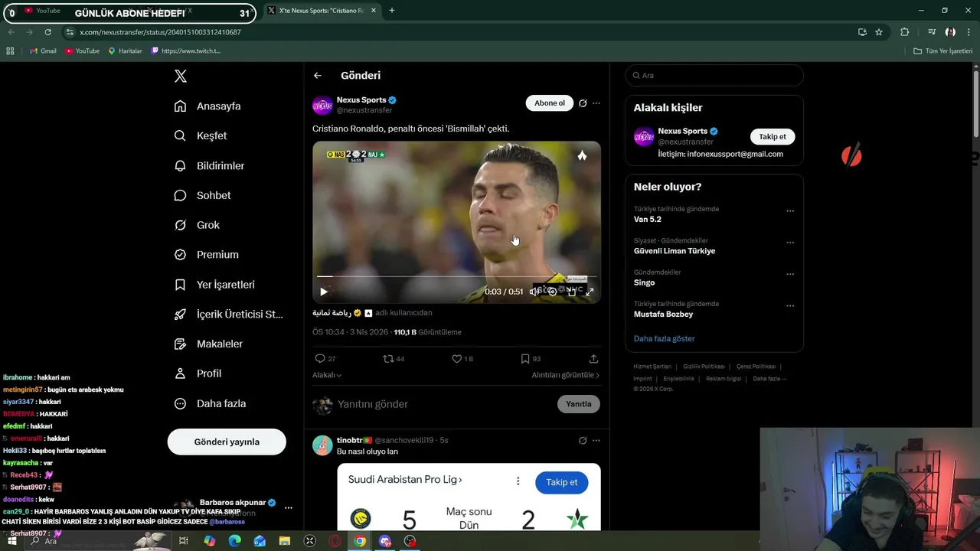Click the Yanıtla reply button
This screenshot has height=551, width=980.
579,404
